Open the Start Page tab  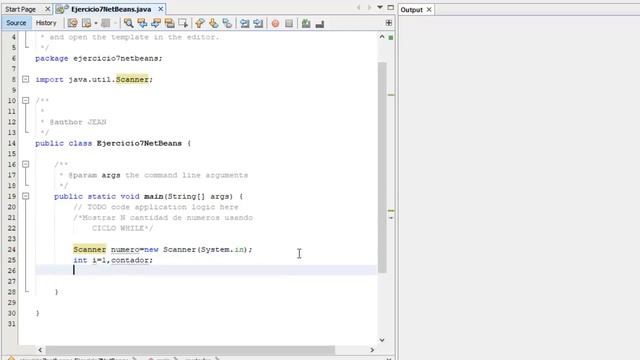click(x=20, y=9)
